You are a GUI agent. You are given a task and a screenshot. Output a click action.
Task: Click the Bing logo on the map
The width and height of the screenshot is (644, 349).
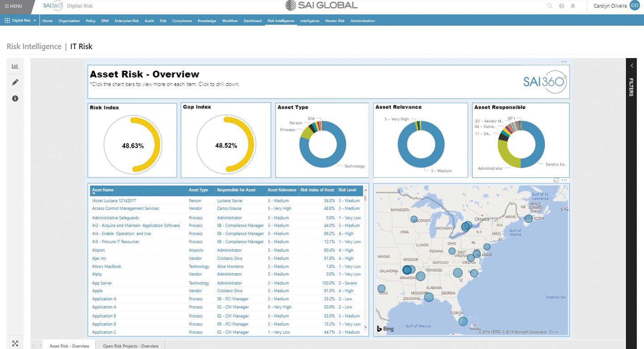coord(385,328)
